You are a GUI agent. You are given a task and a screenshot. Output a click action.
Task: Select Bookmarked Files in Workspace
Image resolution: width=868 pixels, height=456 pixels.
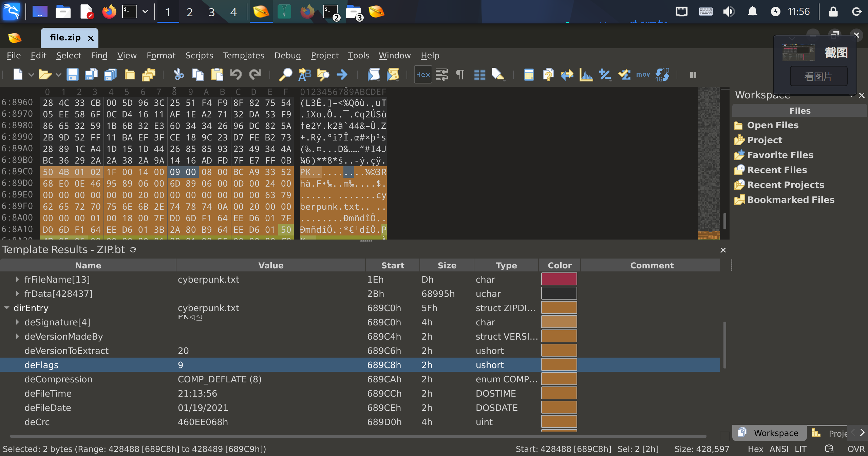click(x=790, y=199)
